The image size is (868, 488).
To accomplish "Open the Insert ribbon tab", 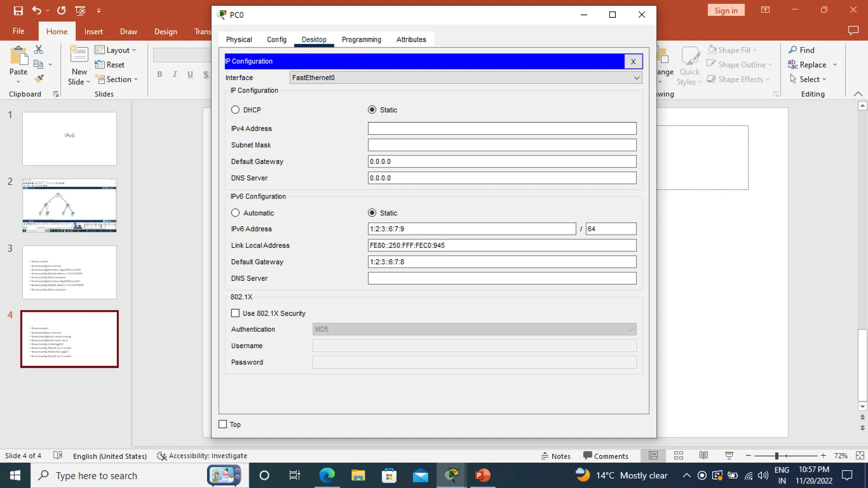I will (x=93, y=31).
